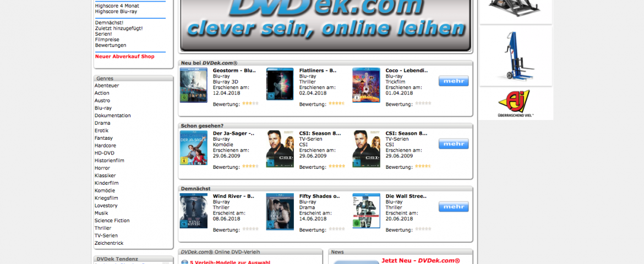Select the Science Fiction genre

pyautogui.click(x=112, y=221)
